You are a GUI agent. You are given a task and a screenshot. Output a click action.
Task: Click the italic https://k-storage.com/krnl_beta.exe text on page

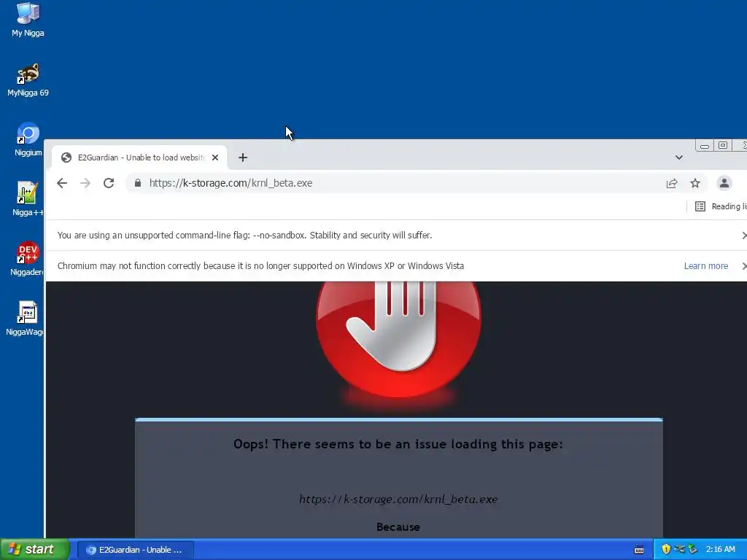click(x=398, y=499)
